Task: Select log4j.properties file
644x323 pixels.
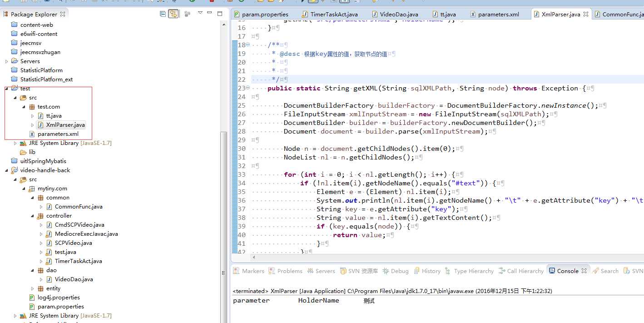Action: (x=59, y=298)
